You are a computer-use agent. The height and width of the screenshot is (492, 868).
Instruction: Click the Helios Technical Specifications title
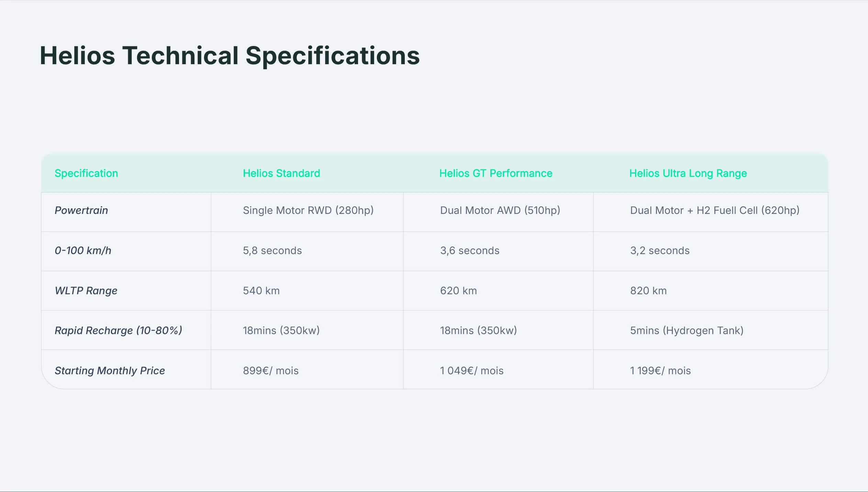click(x=230, y=56)
